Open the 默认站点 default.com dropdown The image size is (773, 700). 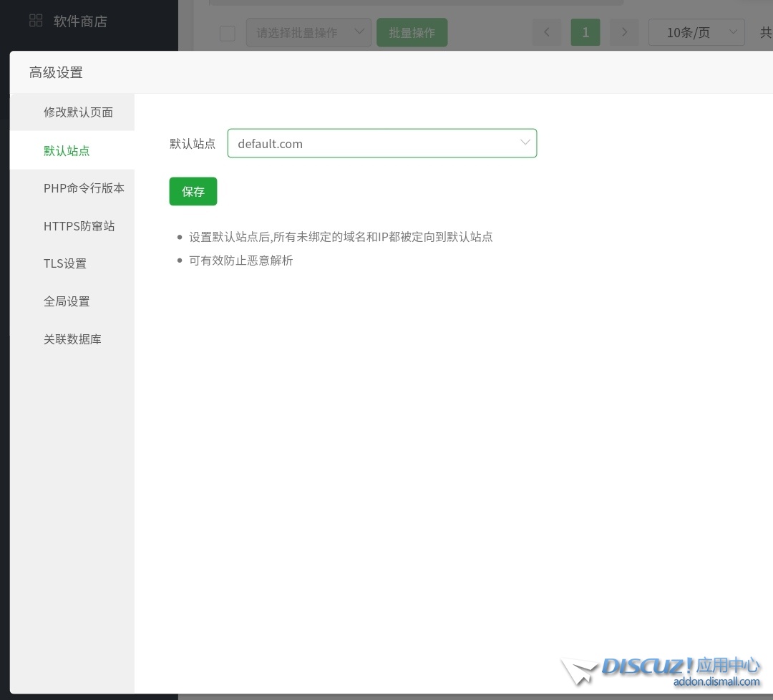tap(382, 143)
